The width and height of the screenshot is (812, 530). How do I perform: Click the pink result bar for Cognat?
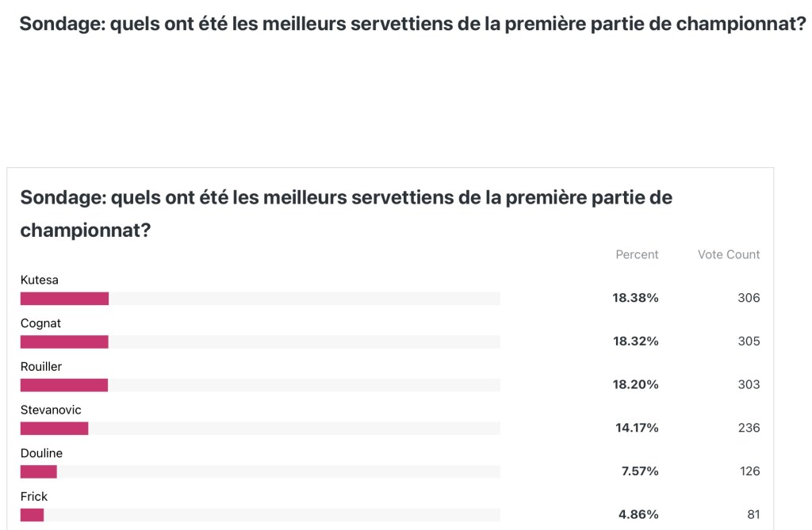(x=64, y=341)
